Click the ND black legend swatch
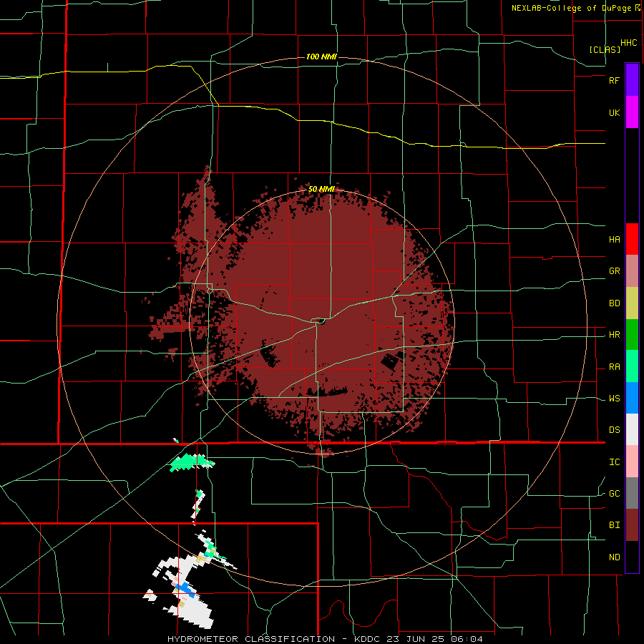 pyautogui.click(x=632, y=557)
